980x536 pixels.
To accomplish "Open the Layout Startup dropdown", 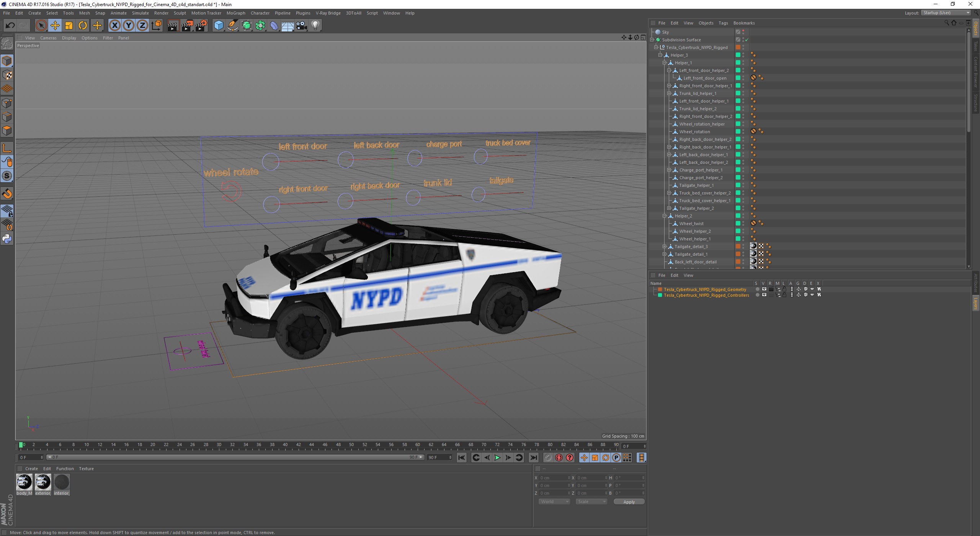I will [x=946, y=13].
